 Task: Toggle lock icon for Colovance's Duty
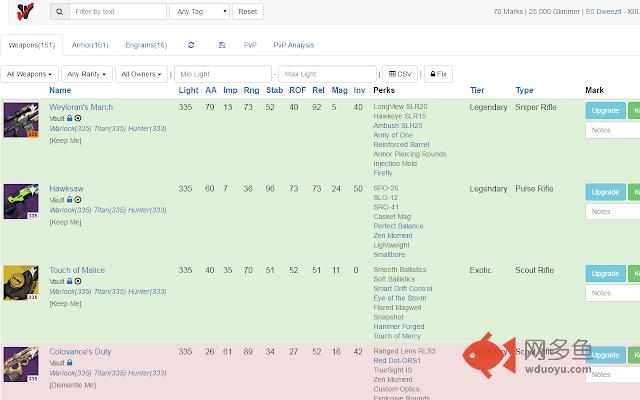point(69,362)
